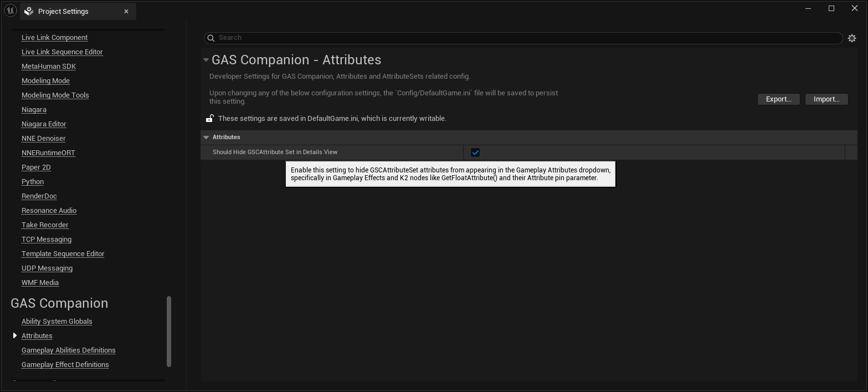This screenshot has height=392, width=868.
Task: Open Resonance Audio settings
Action: pos(49,210)
